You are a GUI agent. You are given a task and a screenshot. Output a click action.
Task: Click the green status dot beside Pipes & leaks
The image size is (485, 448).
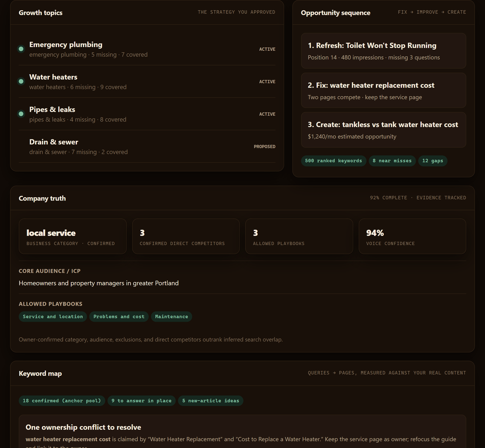tap(21, 114)
